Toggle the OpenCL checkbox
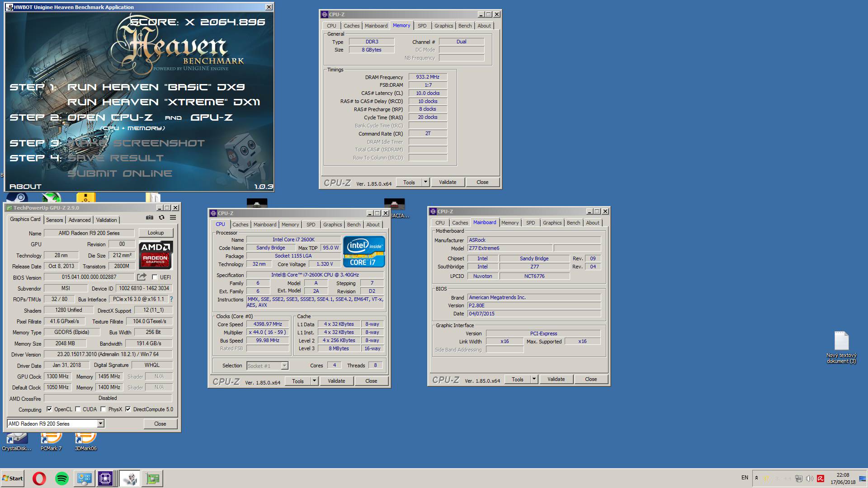 (49, 409)
